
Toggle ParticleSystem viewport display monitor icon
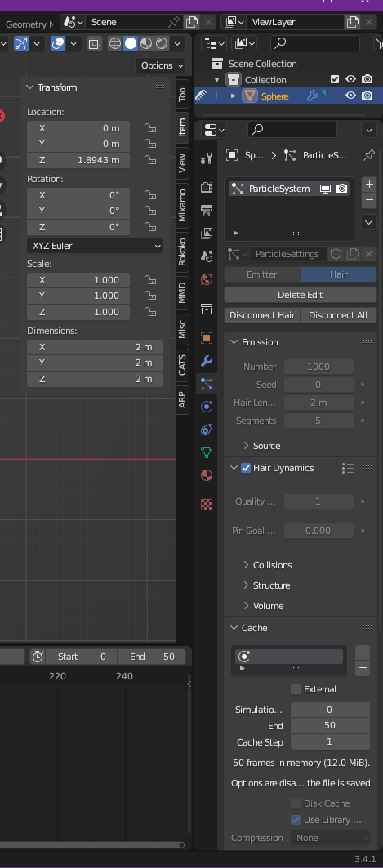click(x=326, y=189)
